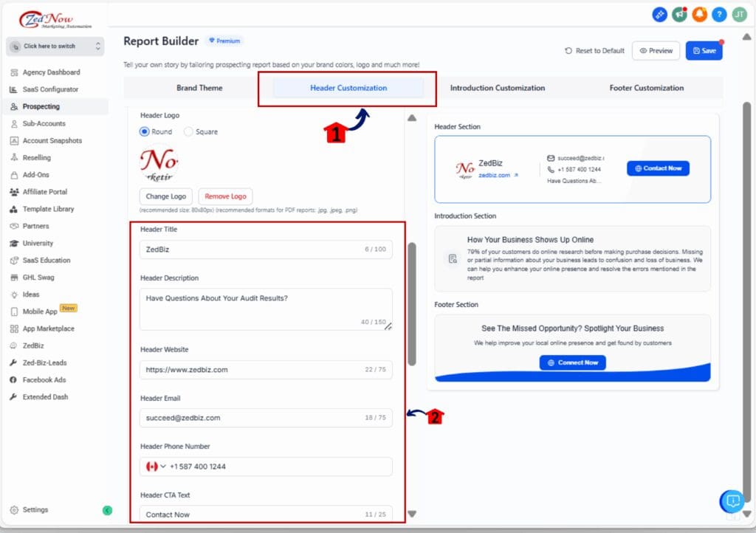Open the chat bubble widget bottom right

pos(732,501)
